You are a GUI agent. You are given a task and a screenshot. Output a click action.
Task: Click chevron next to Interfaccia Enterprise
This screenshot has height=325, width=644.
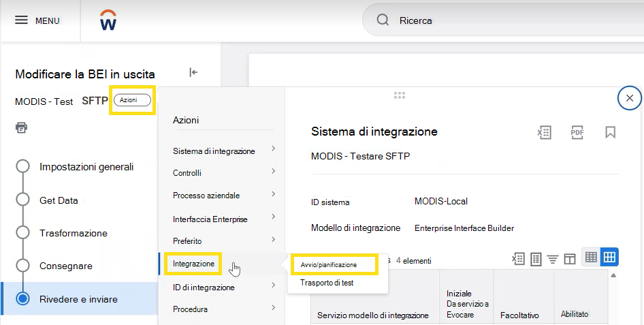pos(274,217)
